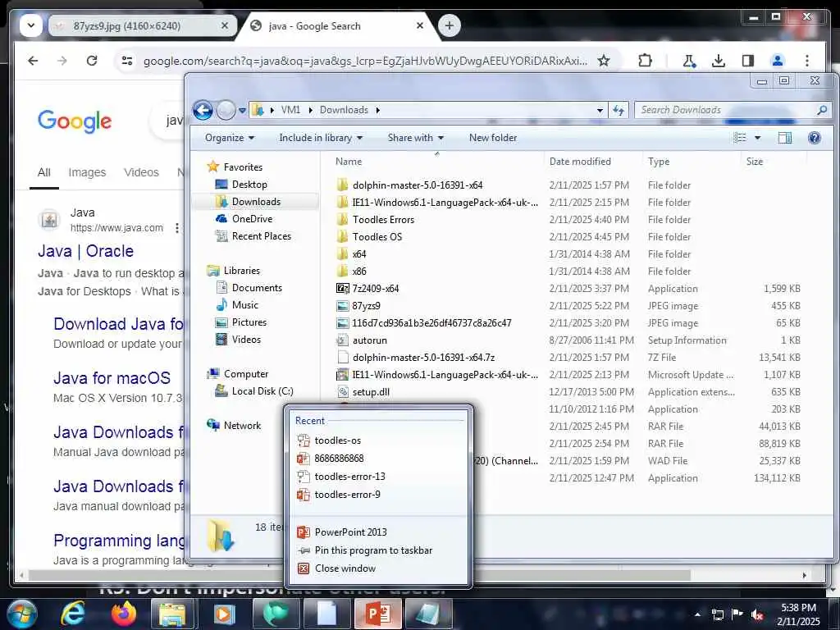Open Chrome Labs flask icon
This screenshot has width=840, height=630.
pyautogui.click(x=689, y=61)
